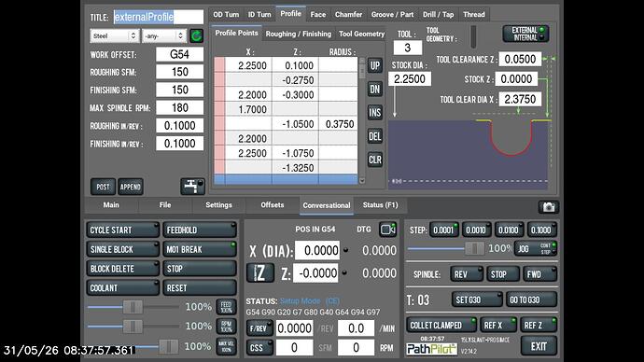Image resolution: width=644 pixels, height=362 pixels.
Task: Open the Offsets tab
Action: (x=272, y=205)
